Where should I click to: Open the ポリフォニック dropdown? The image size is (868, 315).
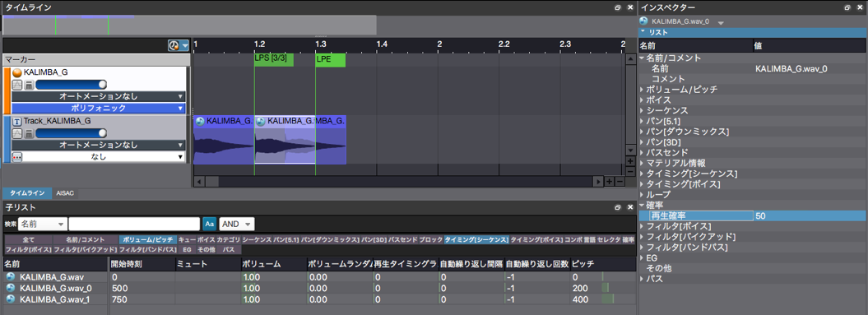(x=97, y=109)
